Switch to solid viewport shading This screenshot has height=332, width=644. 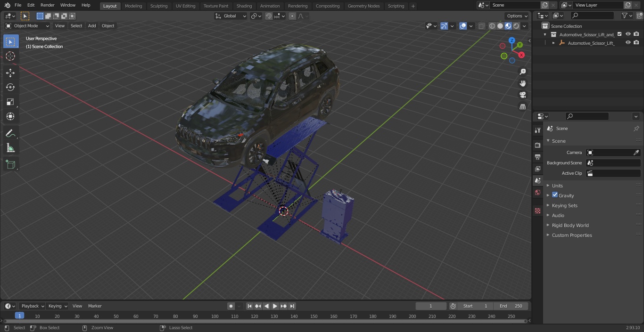[x=500, y=26]
